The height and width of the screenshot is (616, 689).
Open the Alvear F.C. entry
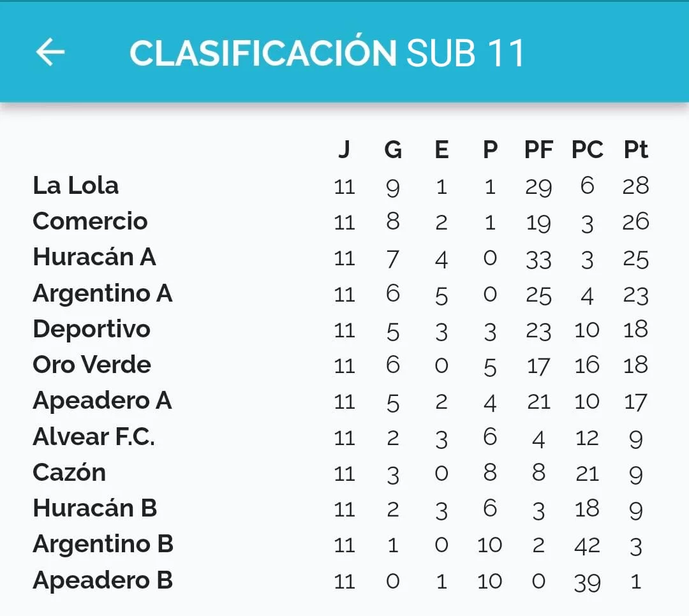coord(94,437)
